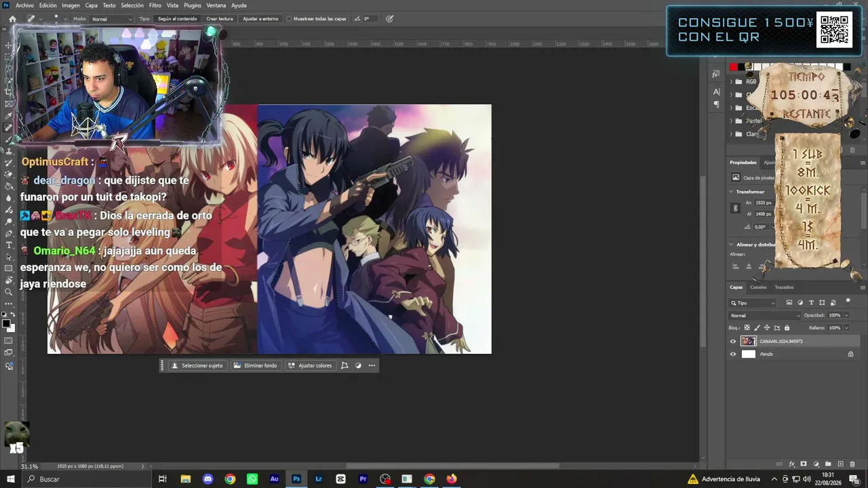Lock all on the layer (padlock icon)
This screenshot has width=868, height=488.
click(x=787, y=328)
